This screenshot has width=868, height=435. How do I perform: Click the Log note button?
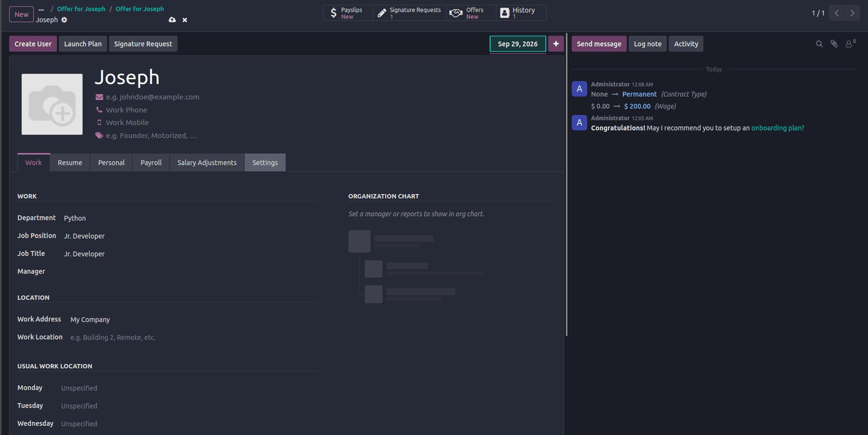point(648,44)
